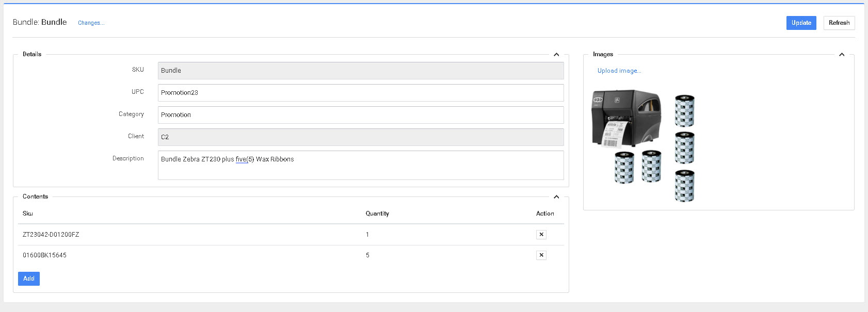Select the ZT23042-D01200FZ SKU row text

pyautogui.click(x=51, y=235)
